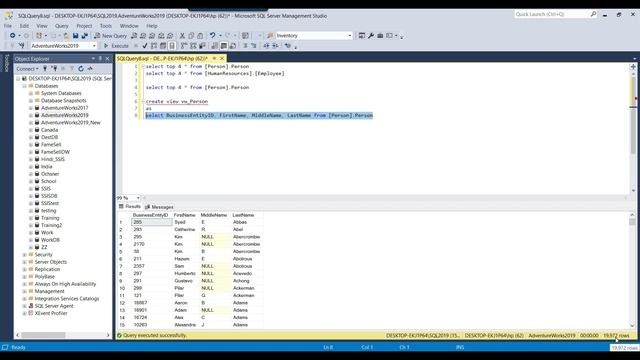Click the Save file icon
Image resolution: width=640 pixels, height=360 pixels.
(76, 36)
